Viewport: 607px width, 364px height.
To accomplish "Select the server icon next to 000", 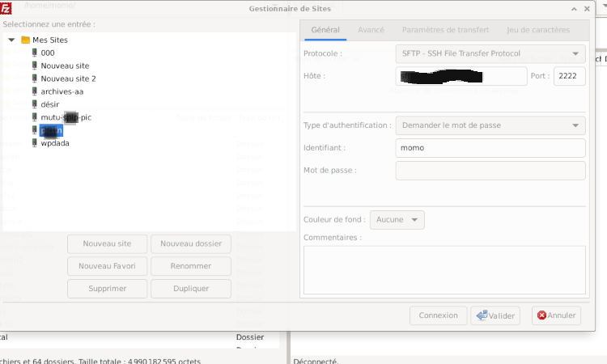I will [x=34, y=53].
